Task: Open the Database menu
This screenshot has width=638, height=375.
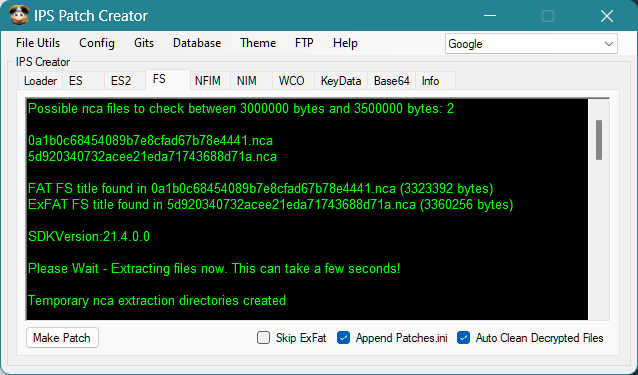Action: click(x=197, y=43)
